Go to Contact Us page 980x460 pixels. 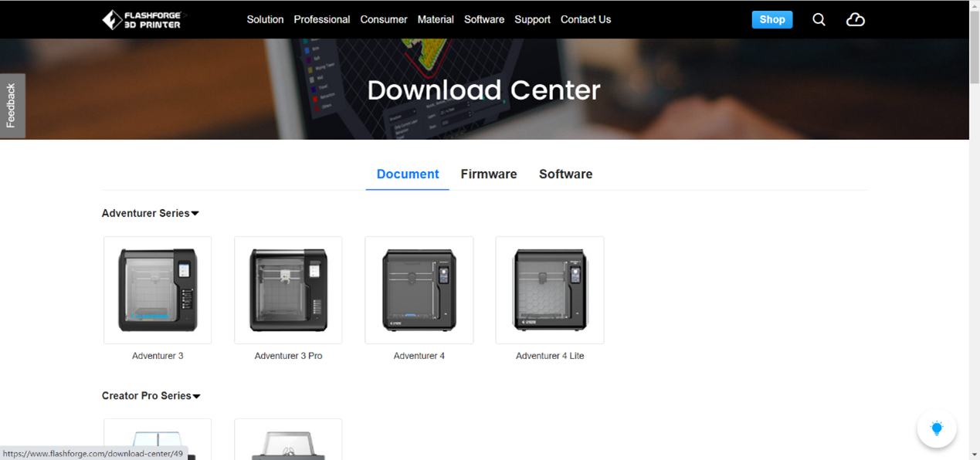[585, 19]
